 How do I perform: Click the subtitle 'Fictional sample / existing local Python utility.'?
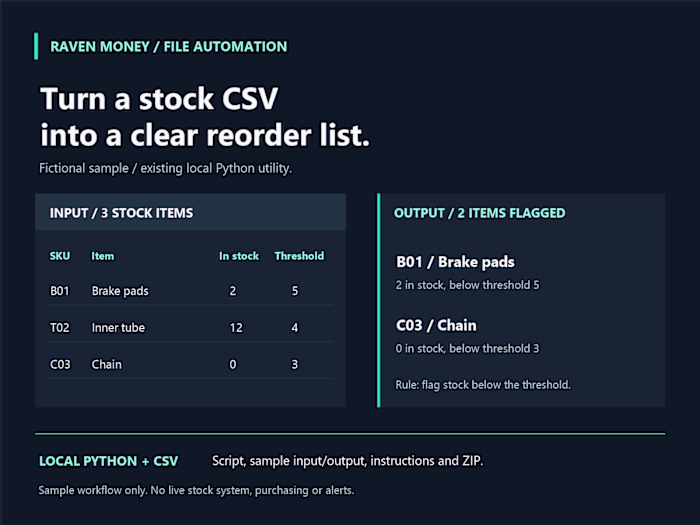pos(165,168)
